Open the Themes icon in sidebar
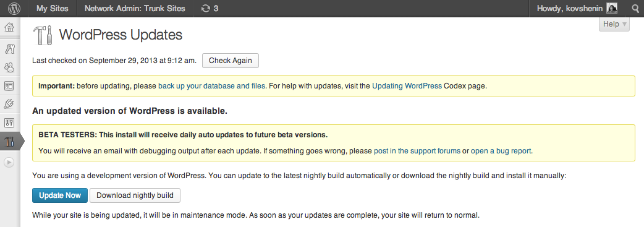This screenshot has height=227, width=644. (x=9, y=85)
